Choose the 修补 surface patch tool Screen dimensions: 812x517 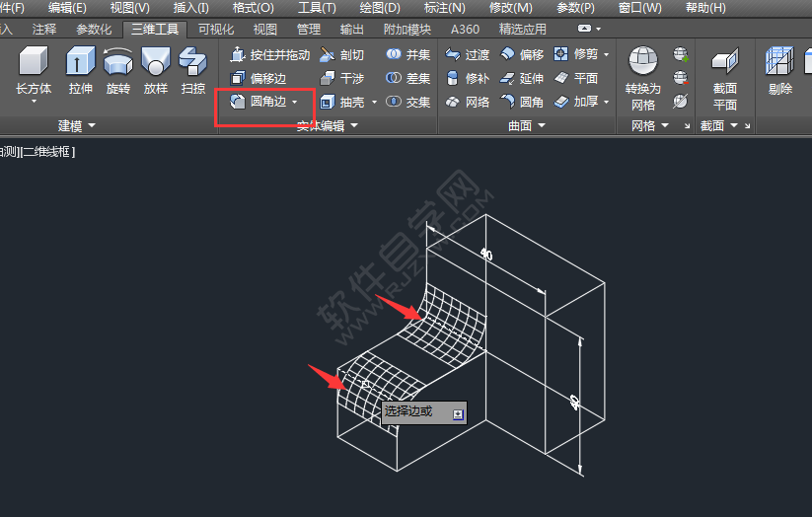pyautogui.click(x=467, y=78)
